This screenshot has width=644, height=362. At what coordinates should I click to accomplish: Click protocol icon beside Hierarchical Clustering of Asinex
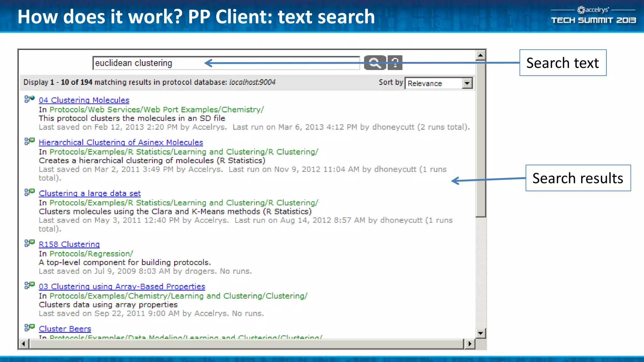click(x=29, y=141)
